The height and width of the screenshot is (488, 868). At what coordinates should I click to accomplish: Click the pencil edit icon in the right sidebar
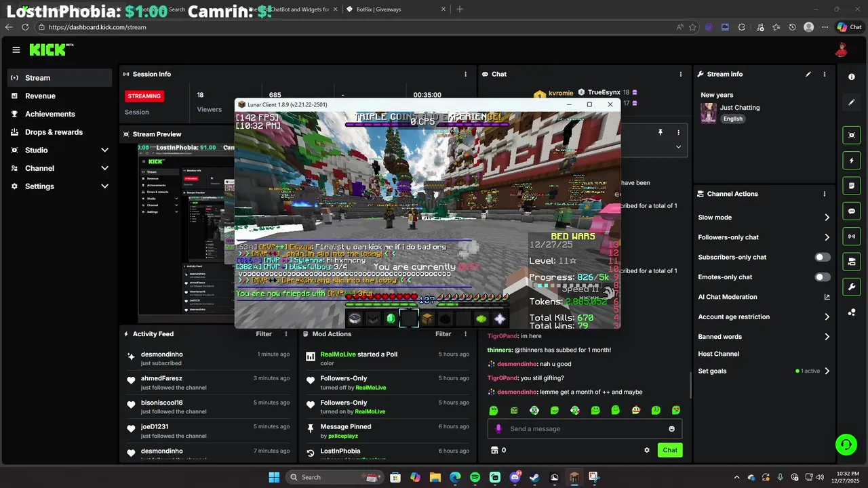tap(852, 102)
